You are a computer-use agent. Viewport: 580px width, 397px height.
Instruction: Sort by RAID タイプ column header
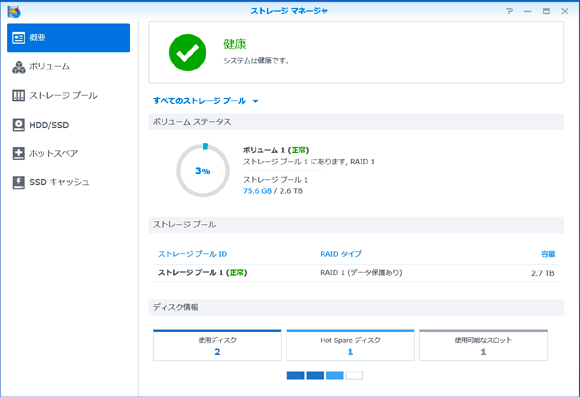(x=341, y=254)
